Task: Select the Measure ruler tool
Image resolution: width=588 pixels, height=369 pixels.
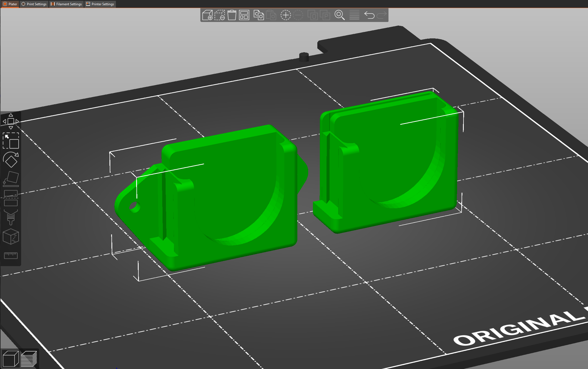Action: click(11, 256)
